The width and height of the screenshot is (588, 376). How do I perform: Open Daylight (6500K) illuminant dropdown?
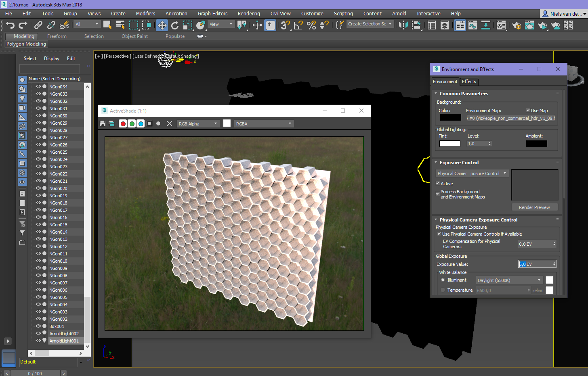[509, 280]
